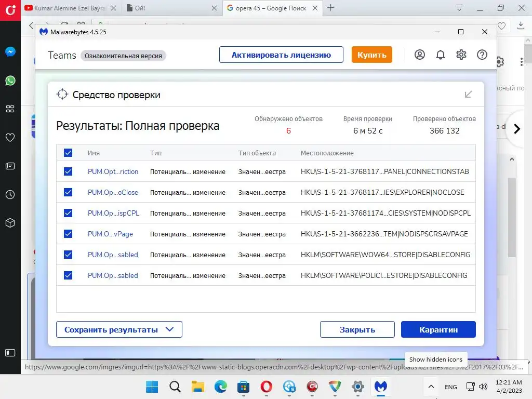Click Закрыть button
This screenshot has width=532, height=399.
357,329
